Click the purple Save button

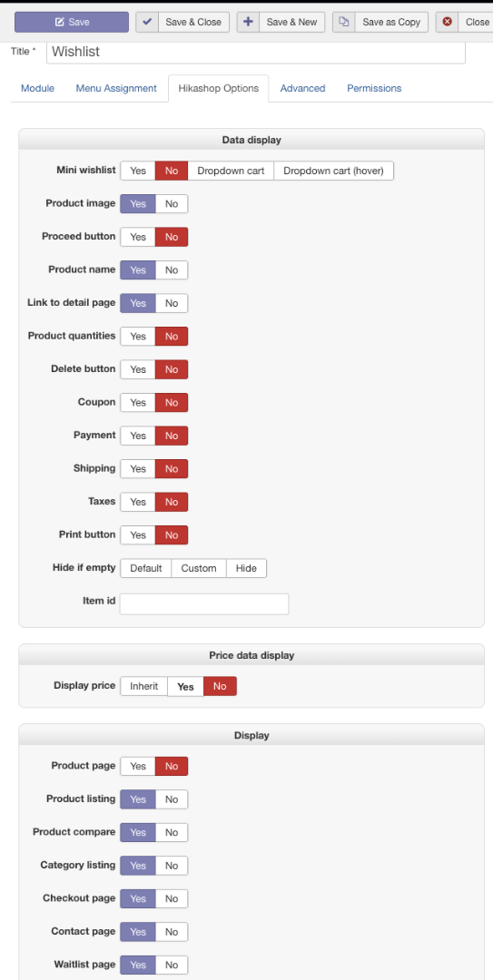click(x=72, y=22)
